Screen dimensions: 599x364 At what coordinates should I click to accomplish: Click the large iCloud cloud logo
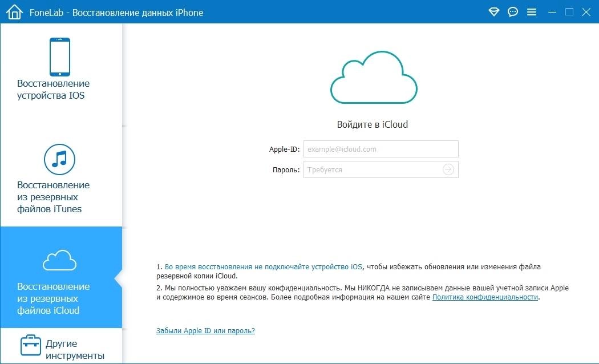tap(374, 77)
